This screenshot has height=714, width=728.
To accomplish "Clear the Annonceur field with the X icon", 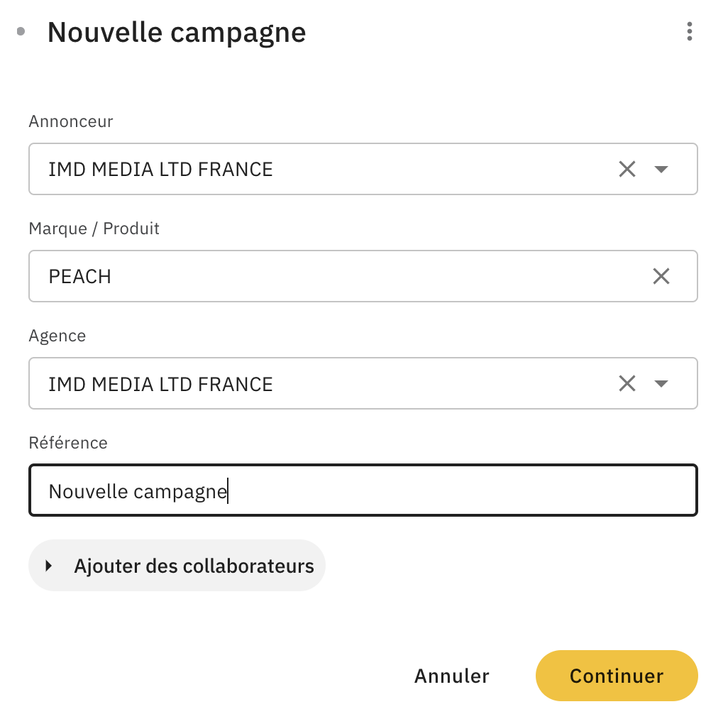I will (627, 169).
